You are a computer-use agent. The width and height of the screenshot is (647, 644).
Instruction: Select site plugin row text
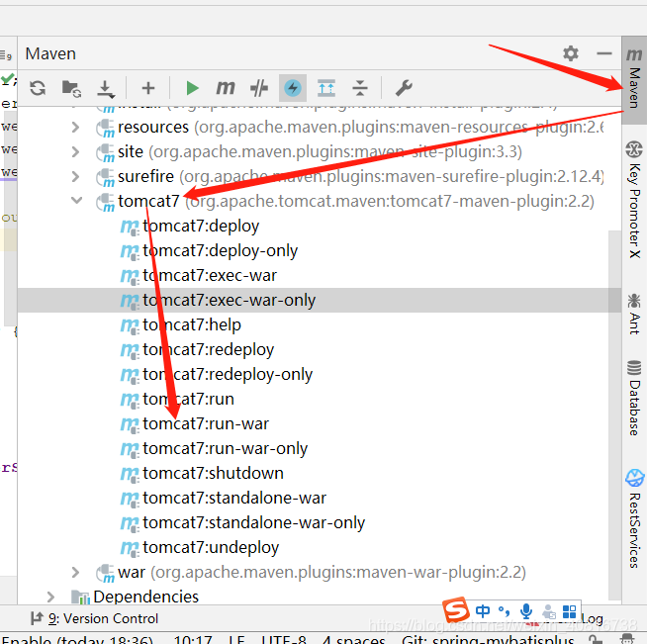pyautogui.click(x=321, y=151)
